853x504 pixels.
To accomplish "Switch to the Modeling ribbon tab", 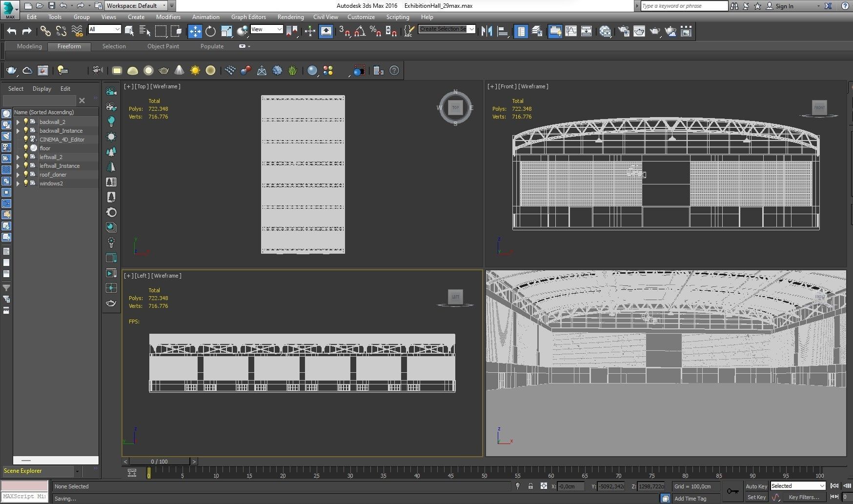I will pos(29,46).
